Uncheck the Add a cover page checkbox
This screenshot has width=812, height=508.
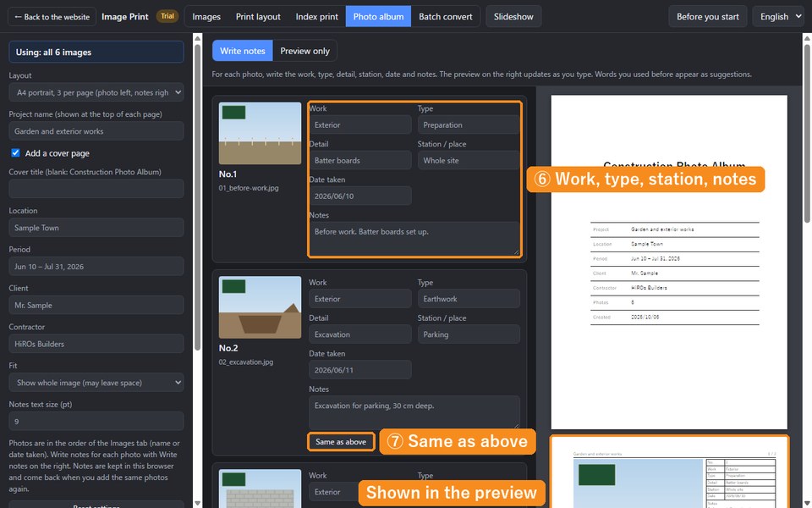(15, 153)
